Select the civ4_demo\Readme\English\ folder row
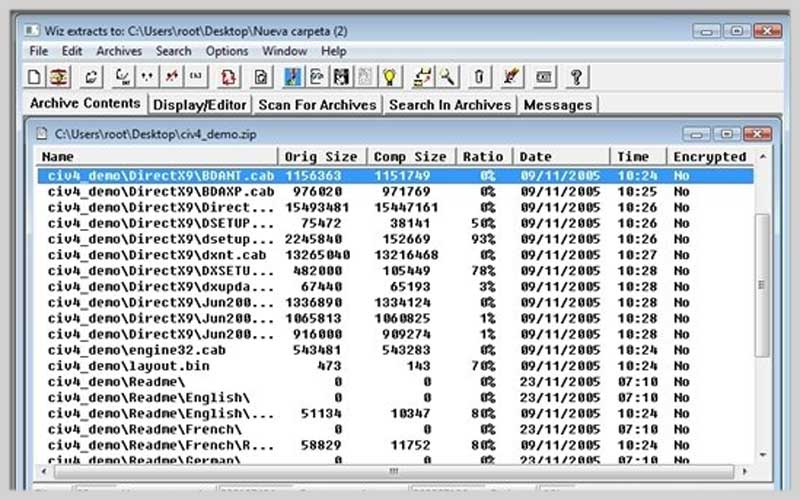Viewport: 800px width, 500px height. click(x=395, y=398)
